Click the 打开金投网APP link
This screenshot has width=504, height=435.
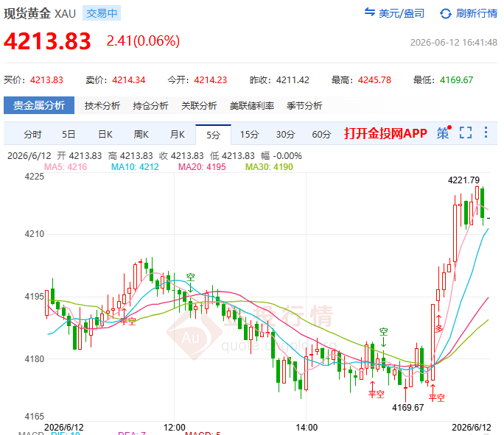[x=385, y=133]
